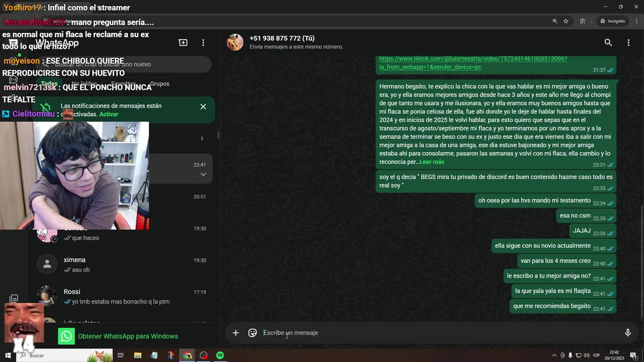Open the contact avatar in chat header

click(x=235, y=43)
